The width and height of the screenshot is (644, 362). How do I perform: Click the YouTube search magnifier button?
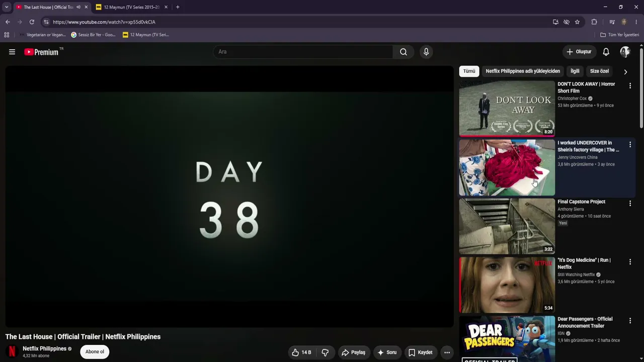pos(404,52)
